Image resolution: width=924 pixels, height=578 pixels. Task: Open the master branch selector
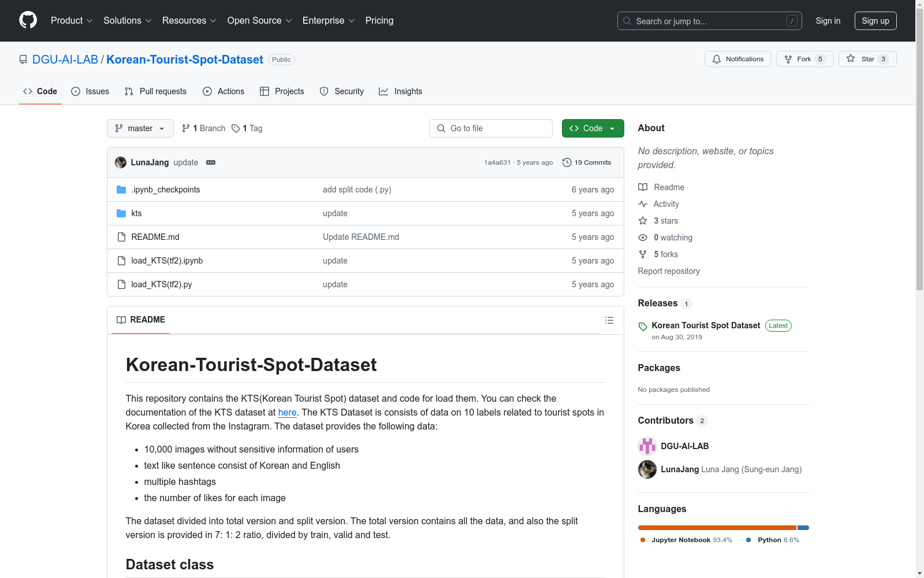140,128
